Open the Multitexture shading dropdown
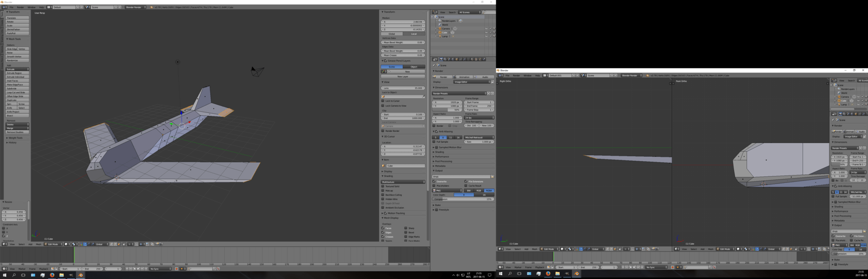Screen dimensions: 868x279 pos(403,182)
